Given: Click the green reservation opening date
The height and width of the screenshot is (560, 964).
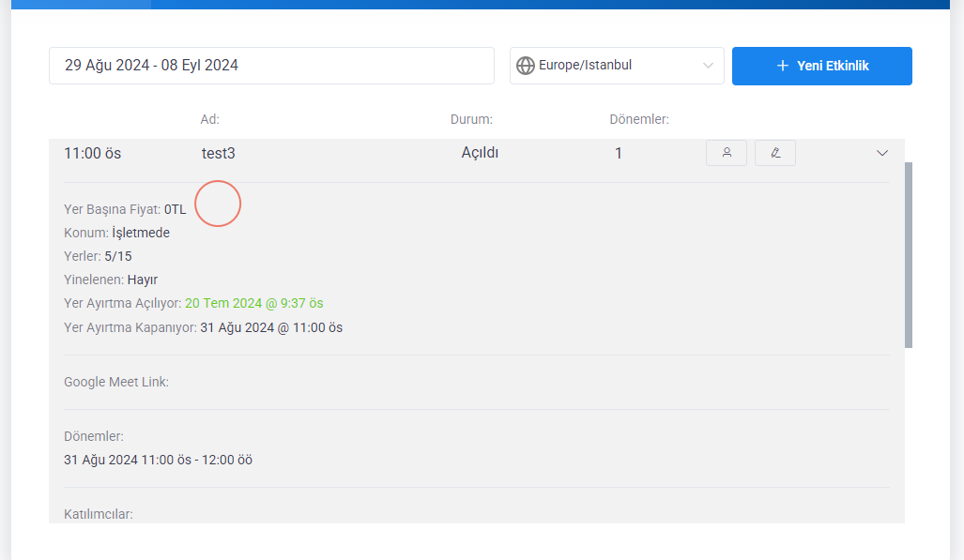Looking at the screenshot, I should tap(253, 303).
